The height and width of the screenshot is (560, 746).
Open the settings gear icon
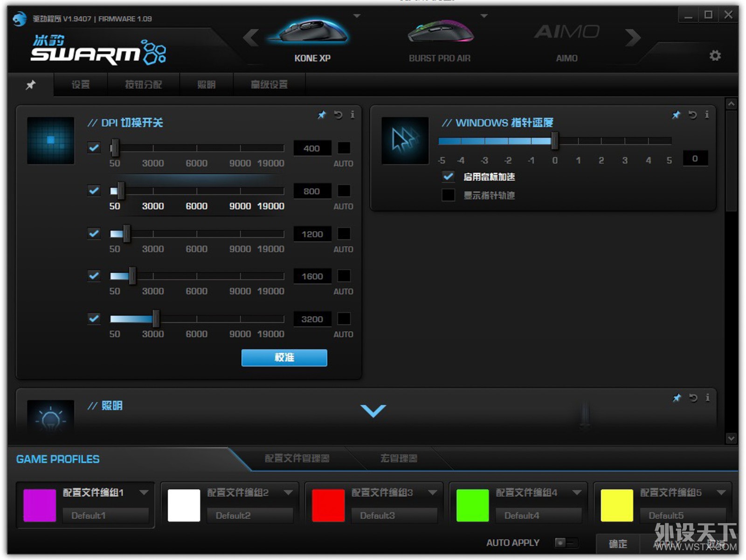pyautogui.click(x=715, y=55)
